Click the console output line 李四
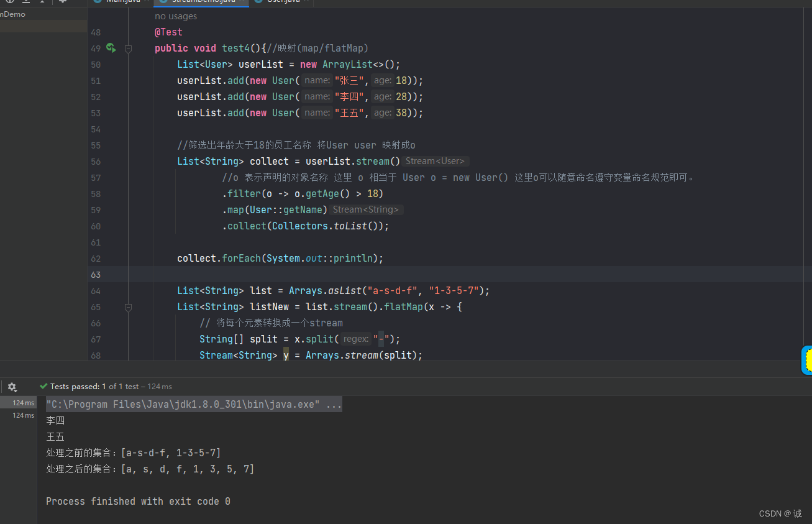The width and height of the screenshot is (812, 524). point(55,421)
